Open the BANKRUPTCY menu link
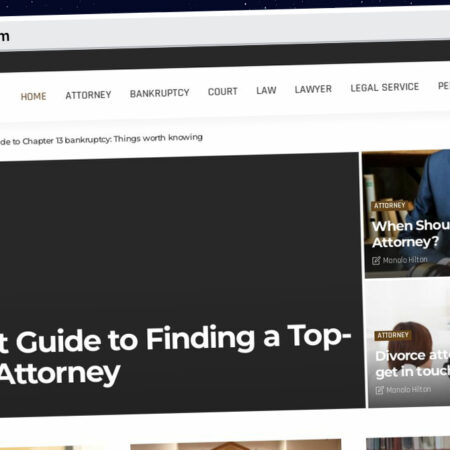 160,93
